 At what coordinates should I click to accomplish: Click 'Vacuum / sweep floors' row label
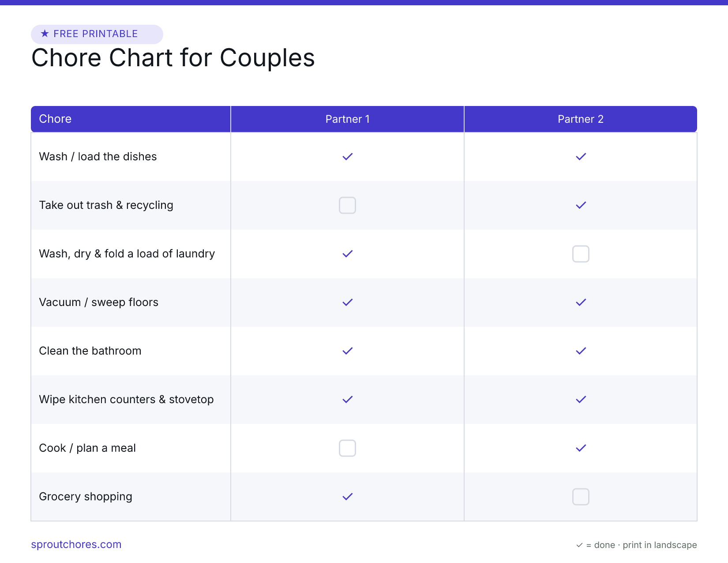[x=99, y=302]
